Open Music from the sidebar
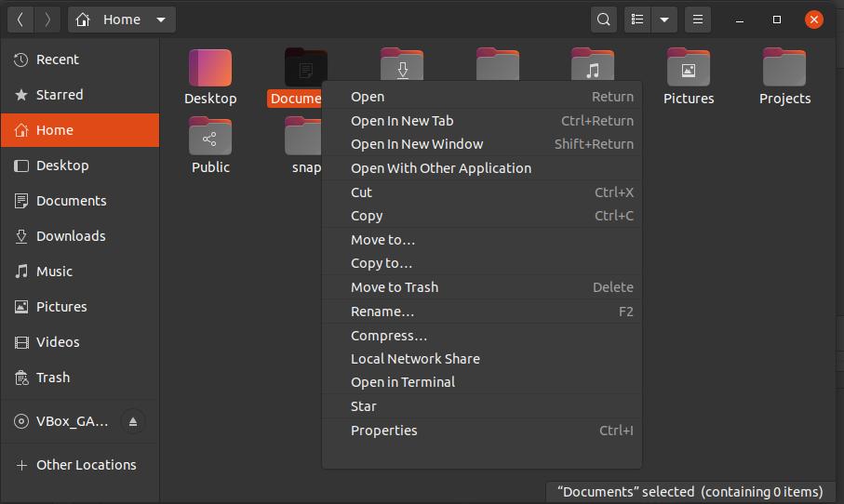Viewport: 844px width, 504px height. point(80,272)
